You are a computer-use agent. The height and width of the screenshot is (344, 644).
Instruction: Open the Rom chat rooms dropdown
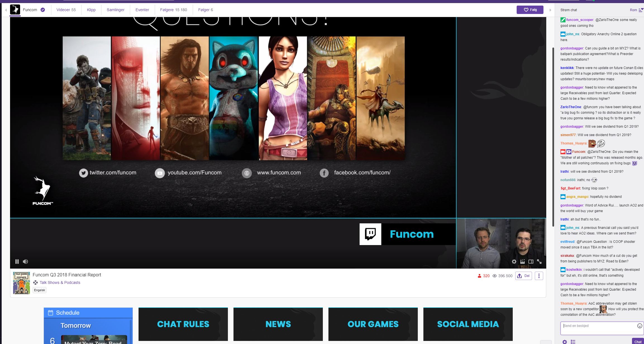point(636,10)
